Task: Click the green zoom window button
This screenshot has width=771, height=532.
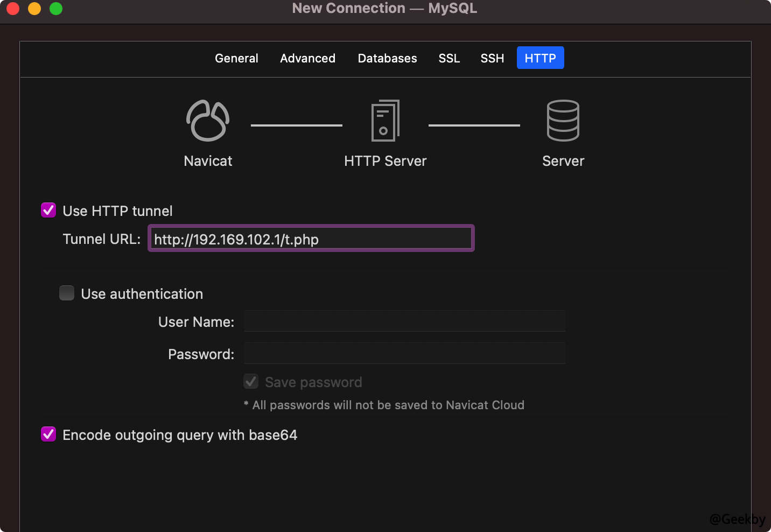Action: pyautogui.click(x=56, y=9)
